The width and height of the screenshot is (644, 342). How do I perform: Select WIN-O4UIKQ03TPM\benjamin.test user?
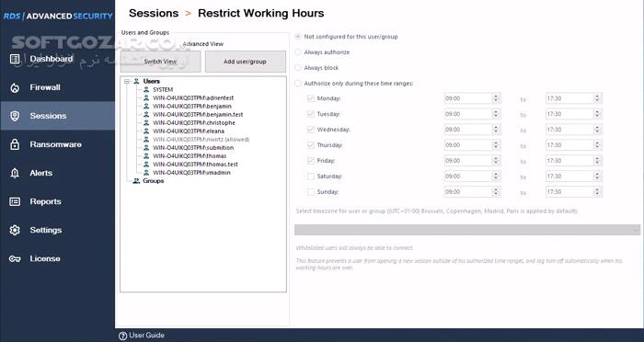point(198,115)
